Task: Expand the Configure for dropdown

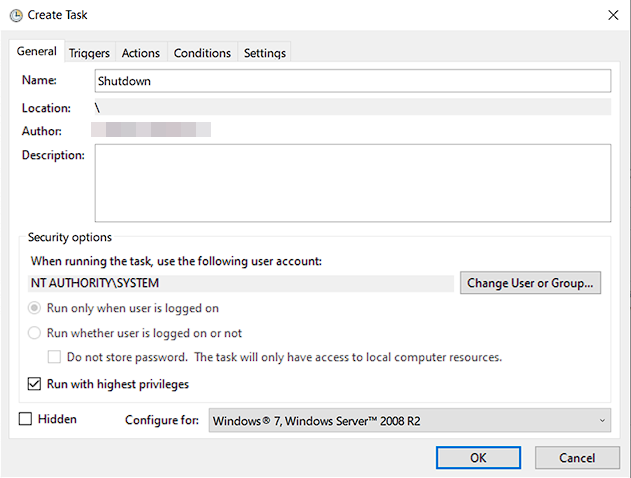Action: [x=409, y=421]
